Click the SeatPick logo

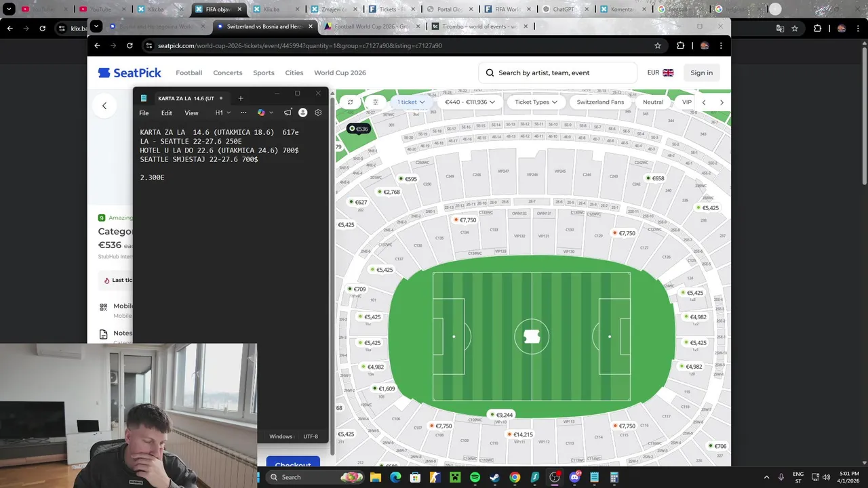pos(129,73)
